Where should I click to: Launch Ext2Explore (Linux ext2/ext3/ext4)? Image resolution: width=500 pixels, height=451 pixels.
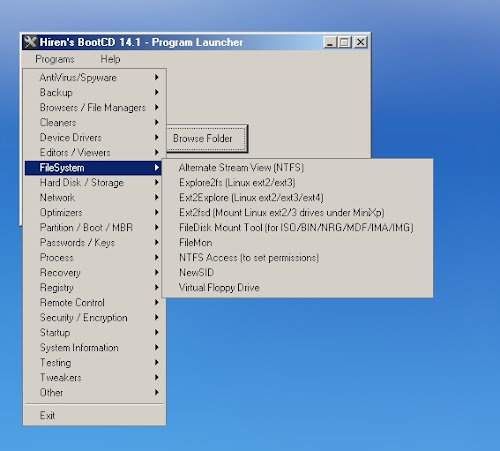(x=297, y=197)
